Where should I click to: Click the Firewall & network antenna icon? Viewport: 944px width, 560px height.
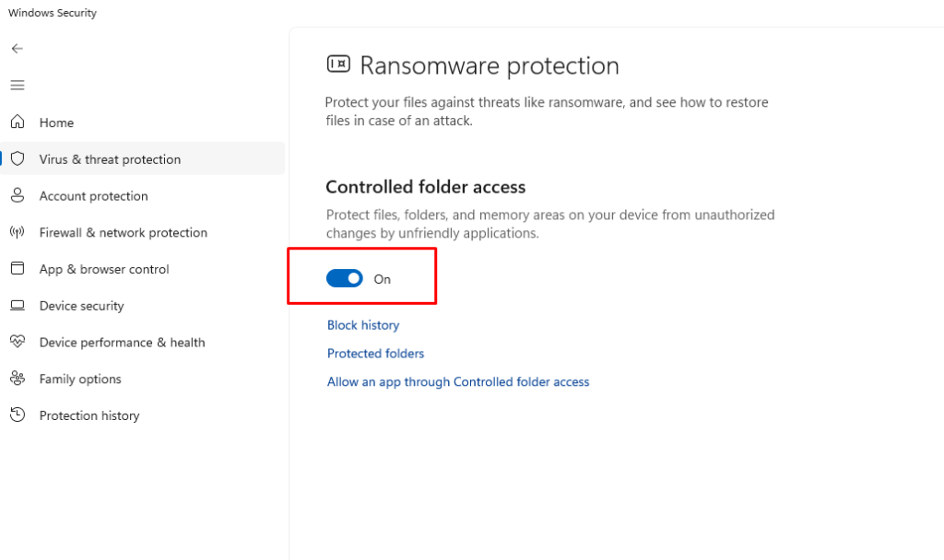click(17, 232)
